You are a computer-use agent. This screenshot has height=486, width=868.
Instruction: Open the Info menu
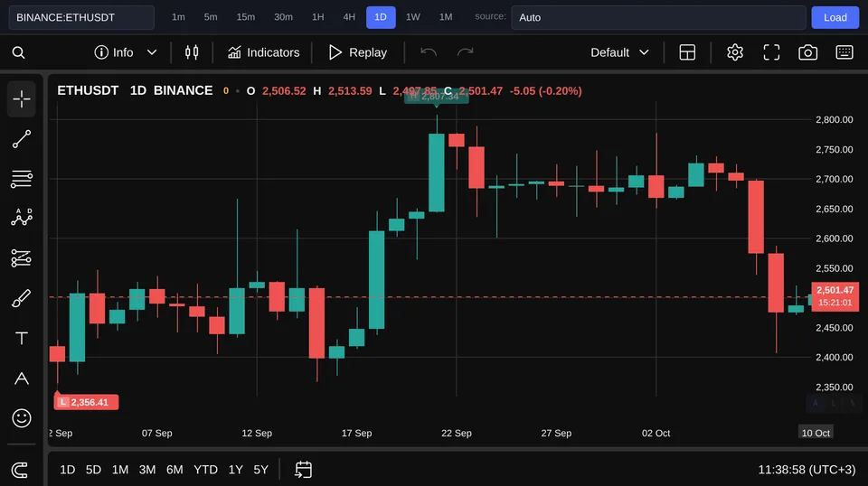pos(114,52)
